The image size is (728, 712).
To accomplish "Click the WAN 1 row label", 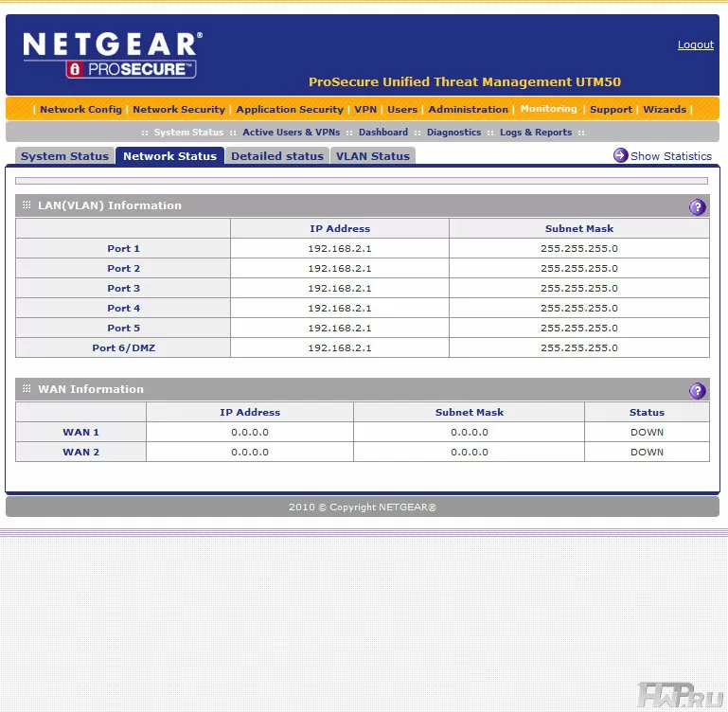I will point(80,433).
